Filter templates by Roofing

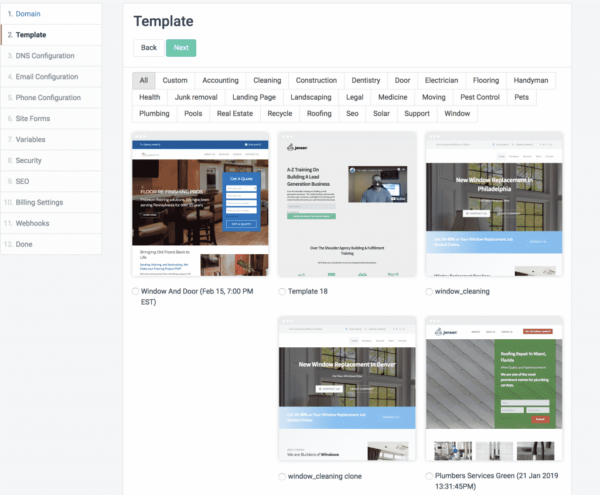319,114
